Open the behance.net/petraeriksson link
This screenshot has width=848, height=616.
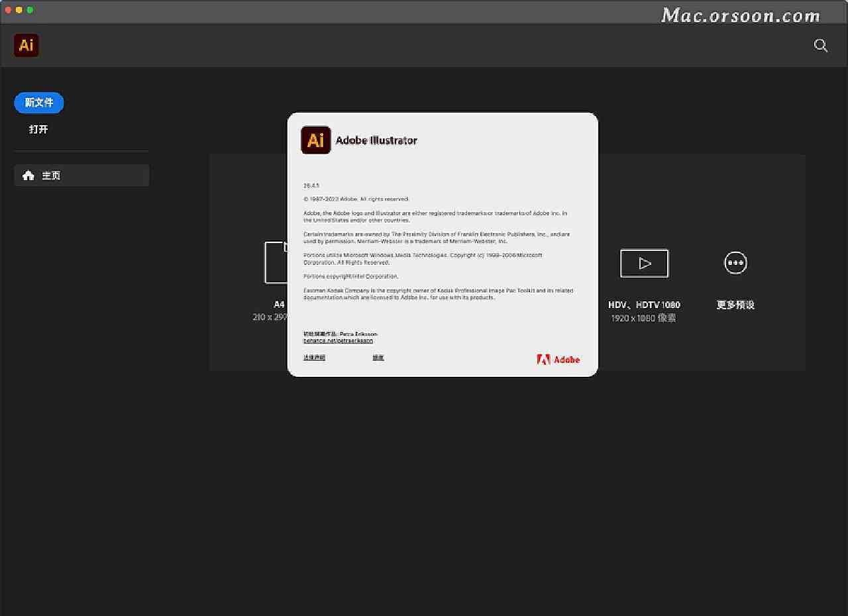click(x=338, y=340)
